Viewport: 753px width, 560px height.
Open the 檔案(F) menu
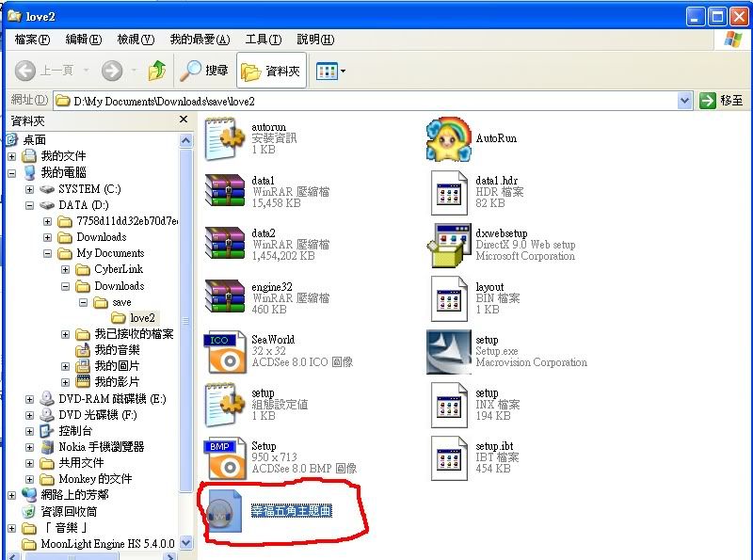32,40
